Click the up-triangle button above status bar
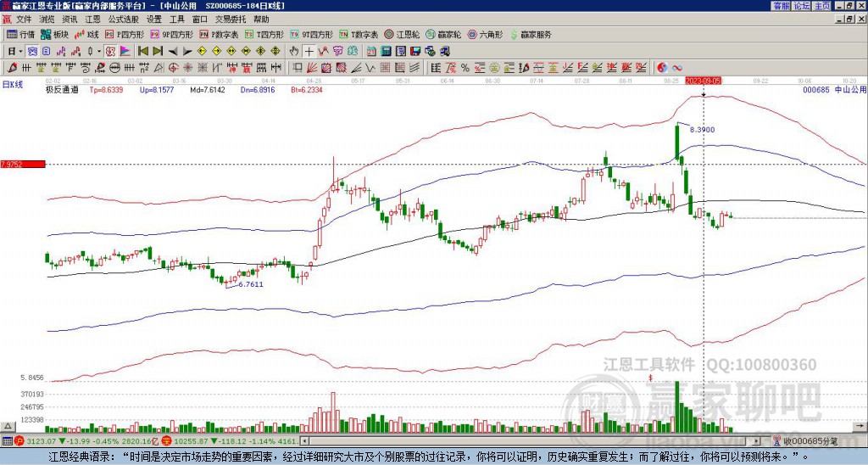 8,427
